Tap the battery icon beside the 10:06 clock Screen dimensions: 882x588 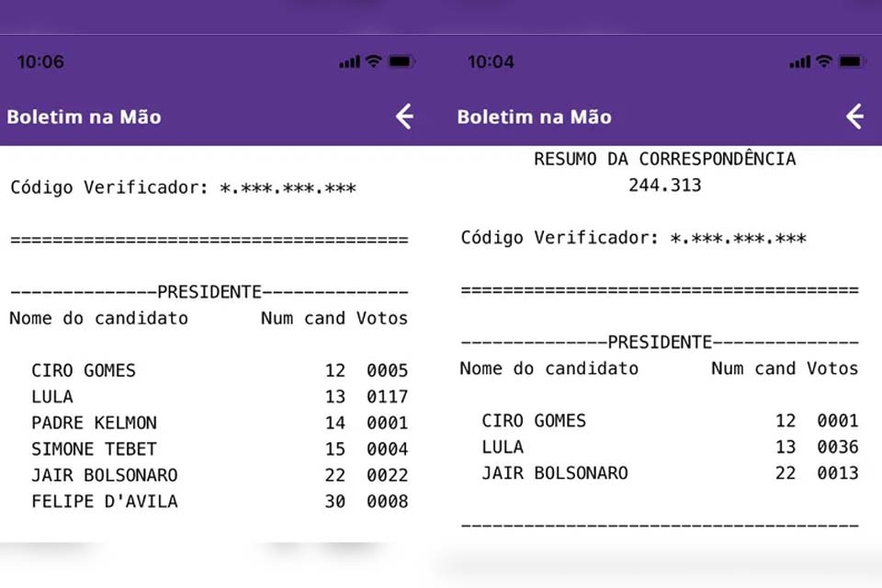pyautogui.click(x=401, y=62)
